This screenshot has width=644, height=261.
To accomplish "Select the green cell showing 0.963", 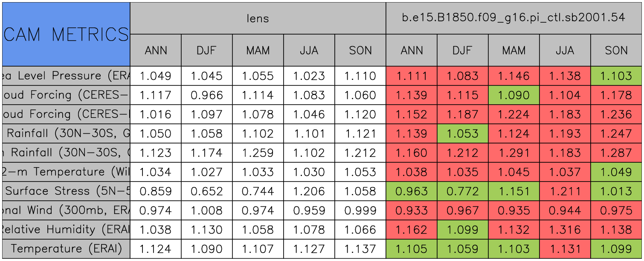I will coord(411,191).
